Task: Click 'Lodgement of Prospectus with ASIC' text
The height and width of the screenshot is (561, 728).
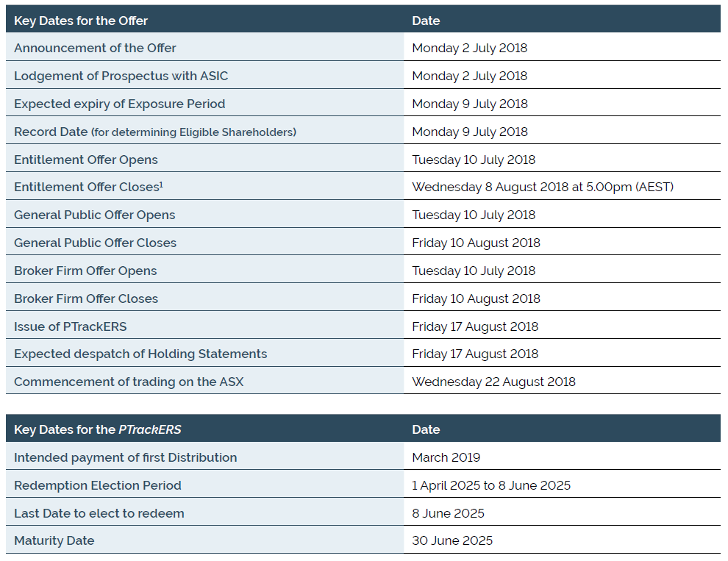Action: pyautogui.click(x=121, y=76)
